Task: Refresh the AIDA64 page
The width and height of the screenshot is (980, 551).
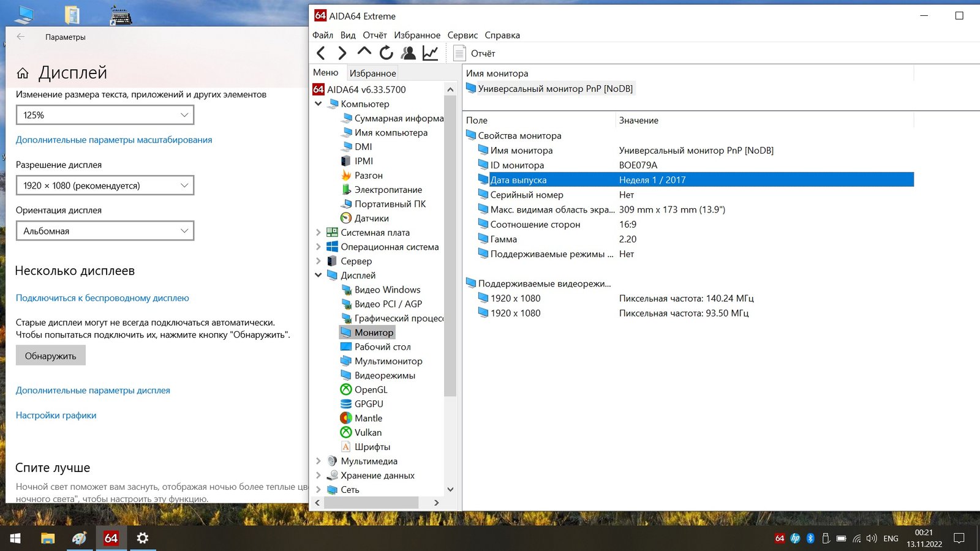Action: click(x=386, y=53)
